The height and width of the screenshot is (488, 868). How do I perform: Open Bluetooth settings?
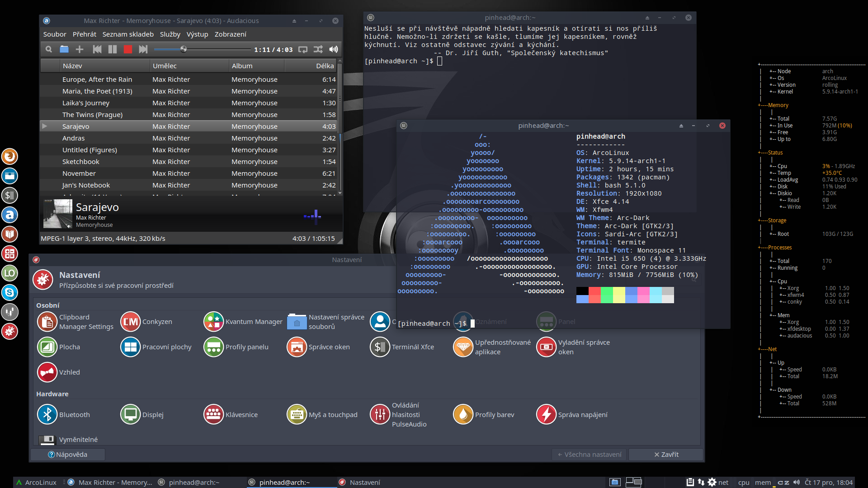tap(64, 415)
